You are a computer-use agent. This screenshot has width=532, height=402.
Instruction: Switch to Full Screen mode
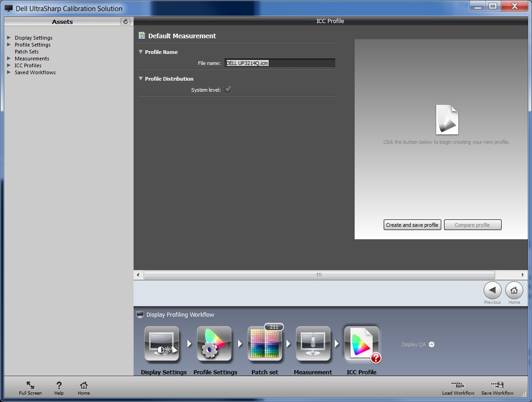tap(30, 388)
